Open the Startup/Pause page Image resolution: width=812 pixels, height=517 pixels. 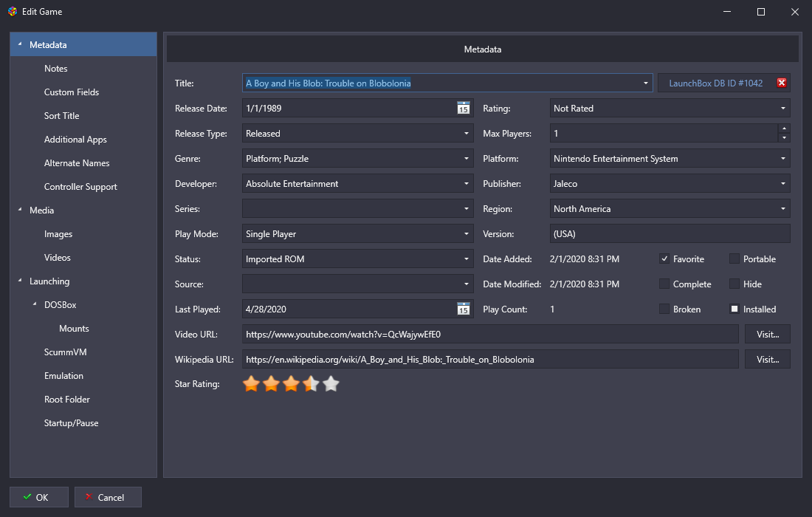click(71, 423)
